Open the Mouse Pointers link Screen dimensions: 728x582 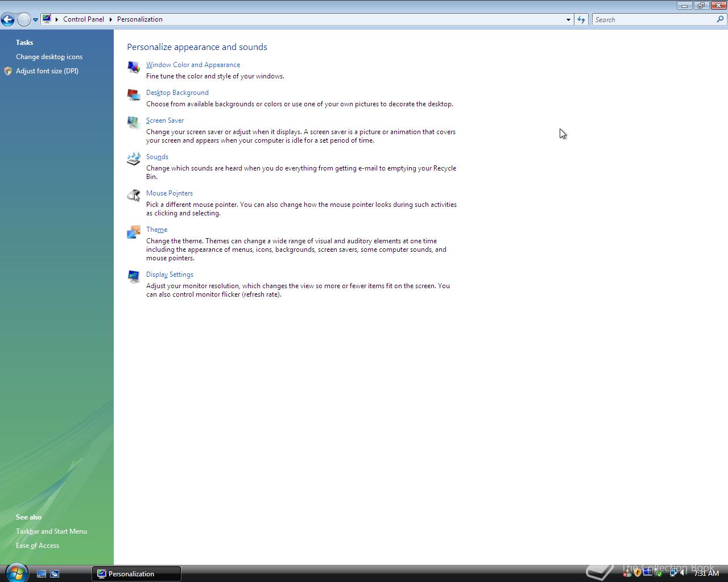pyautogui.click(x=169, y=193)
